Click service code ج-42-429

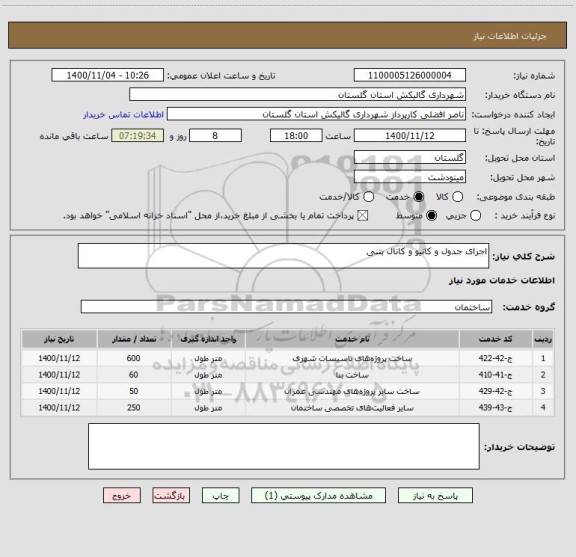[495, 391]
